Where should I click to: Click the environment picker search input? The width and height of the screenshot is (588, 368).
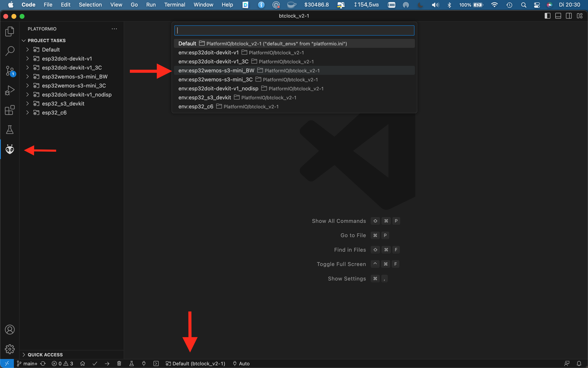coord(294,30)
